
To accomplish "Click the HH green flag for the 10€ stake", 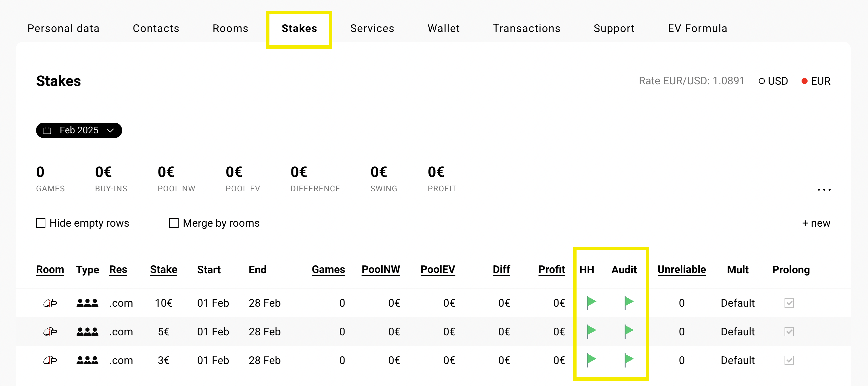I will point(591,303).
